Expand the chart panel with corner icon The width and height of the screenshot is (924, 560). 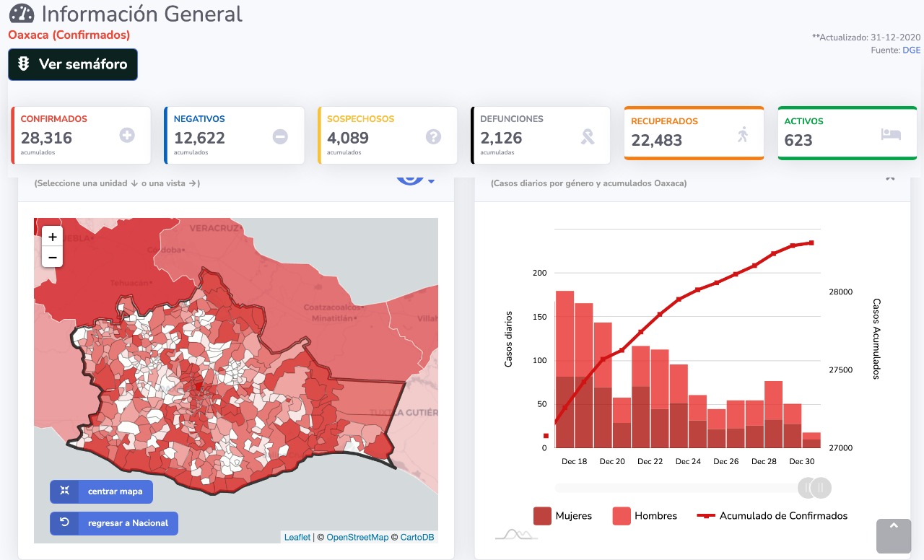pos(890,178)
